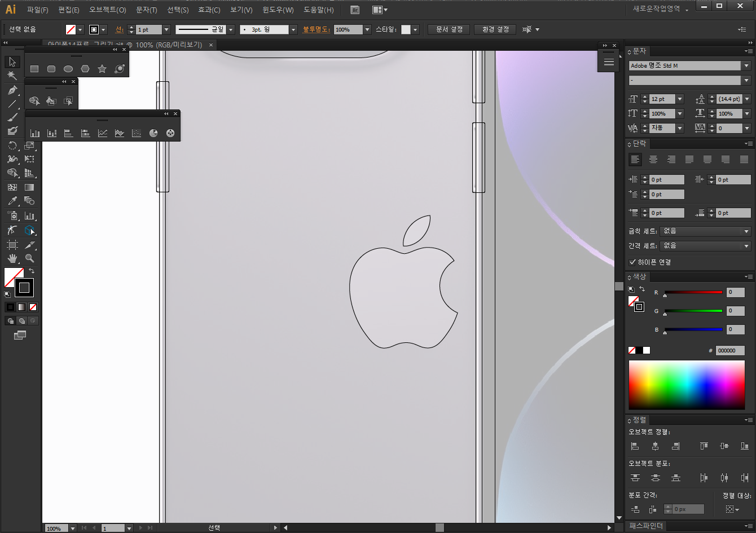Select the Ellipse shape tool
756x533 pixels.
pyautogui.click(x=68, y=69)
